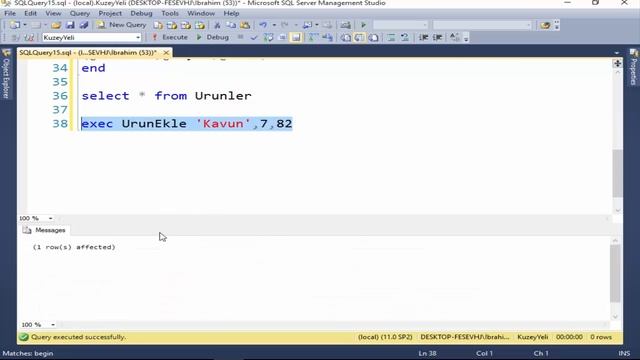Screen dimensions: 640x360
Task: Undo the last action with the arrow icon
Action: (x=263, y=25)
